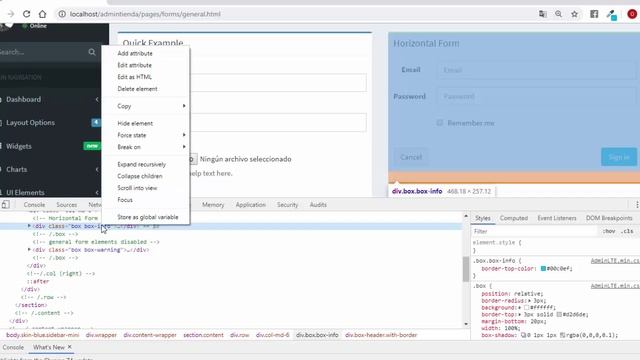This screenshot has width=640, height=360.
Task: Select section.content in the breadcrumb bar
Action: [x=203, y=335]
